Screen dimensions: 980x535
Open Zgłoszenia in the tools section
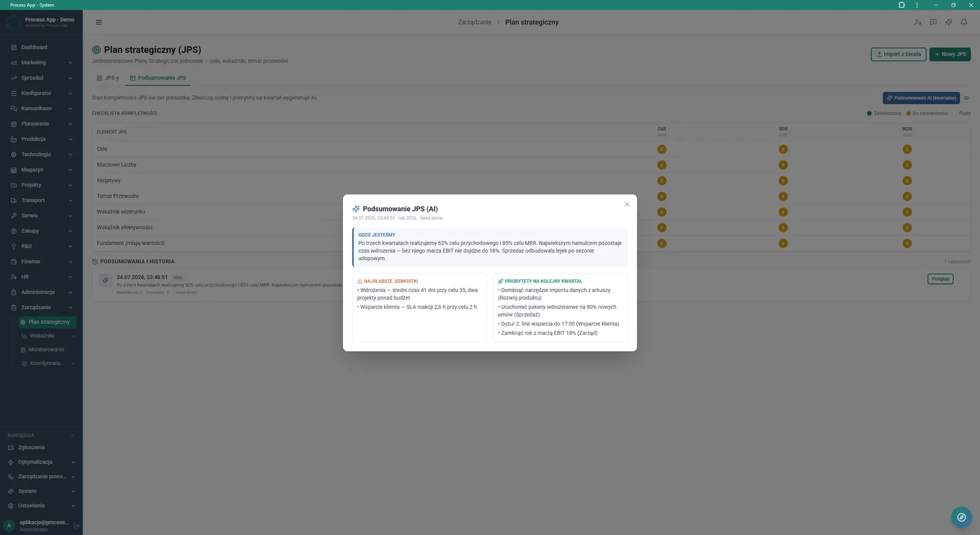(31, 447)
